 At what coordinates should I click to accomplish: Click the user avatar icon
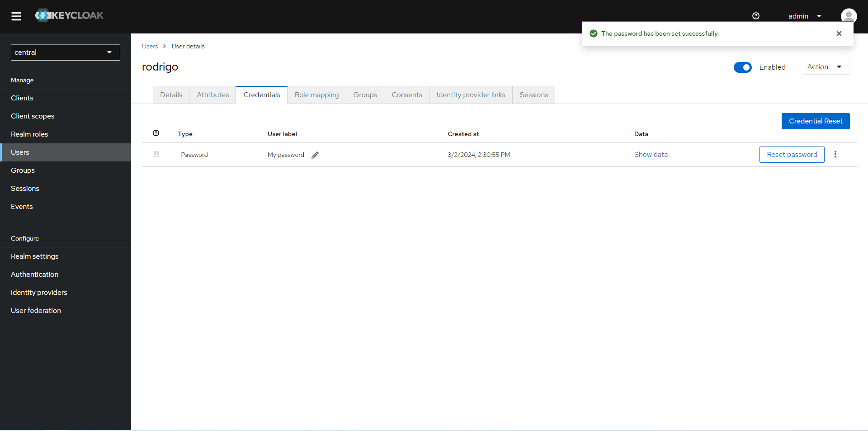pos(849,16)
